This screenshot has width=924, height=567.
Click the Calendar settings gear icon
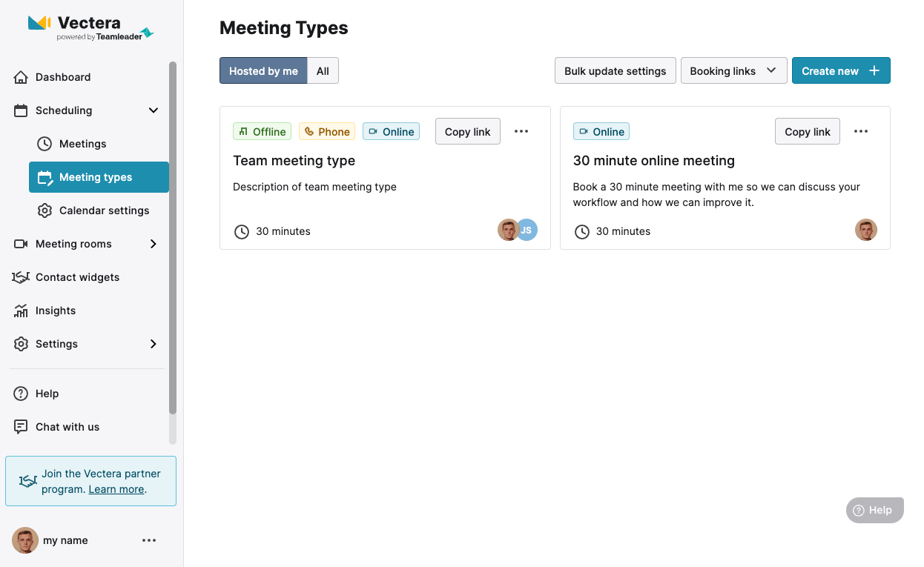[44, 210]
